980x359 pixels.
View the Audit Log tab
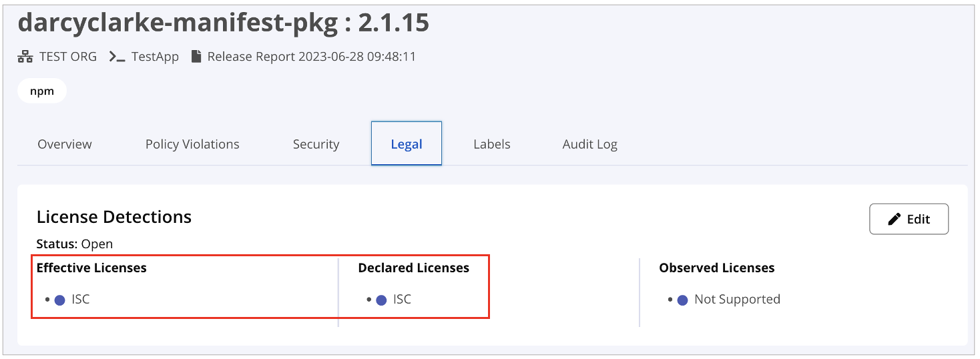[x=589, y=144]
